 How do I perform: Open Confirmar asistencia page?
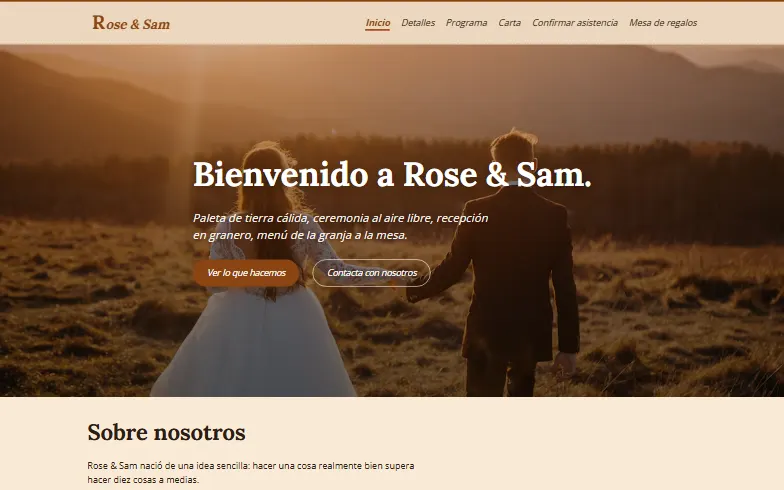[x=575, y=23]
